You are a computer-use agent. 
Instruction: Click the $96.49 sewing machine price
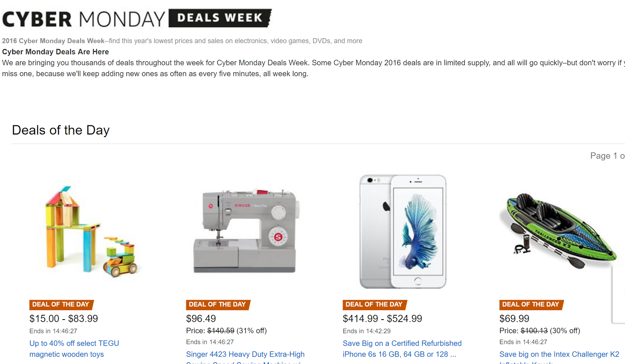coord(201,319)
